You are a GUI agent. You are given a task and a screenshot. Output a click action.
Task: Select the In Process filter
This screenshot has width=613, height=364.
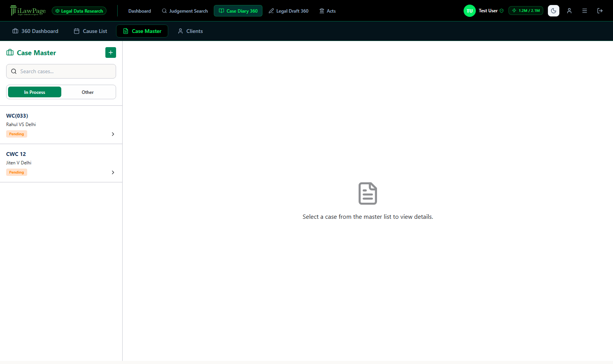(x=34, y=92)
